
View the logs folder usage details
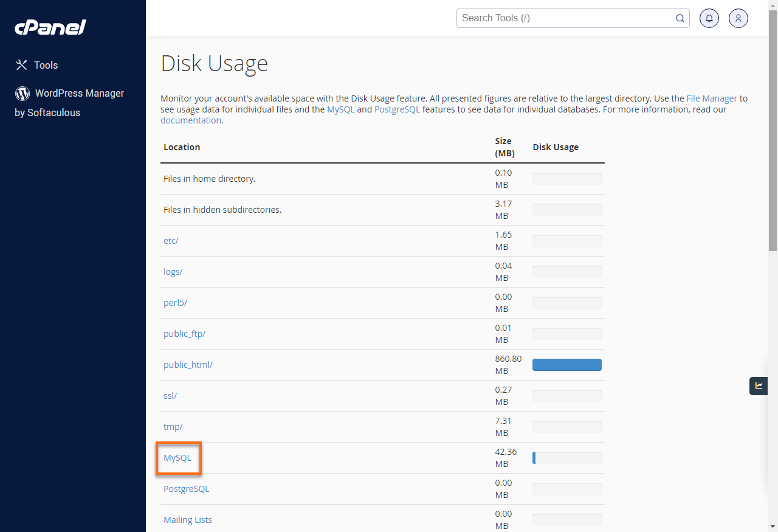pyautogui.click(x=173, y=271)
